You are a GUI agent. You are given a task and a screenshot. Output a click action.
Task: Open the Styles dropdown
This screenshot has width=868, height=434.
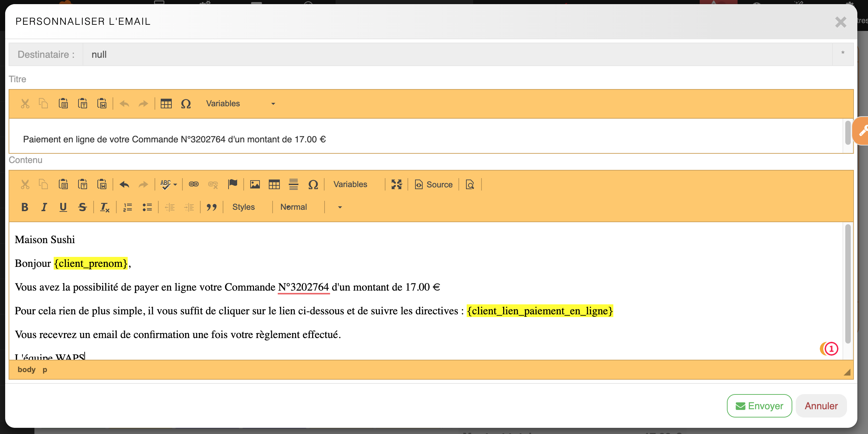tap(244, 207)
